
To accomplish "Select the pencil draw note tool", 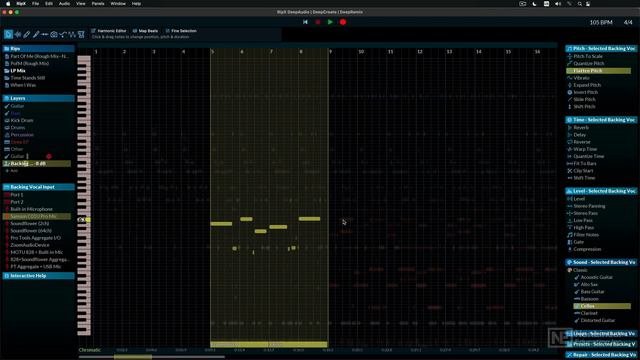I will [x=27, y=35].
